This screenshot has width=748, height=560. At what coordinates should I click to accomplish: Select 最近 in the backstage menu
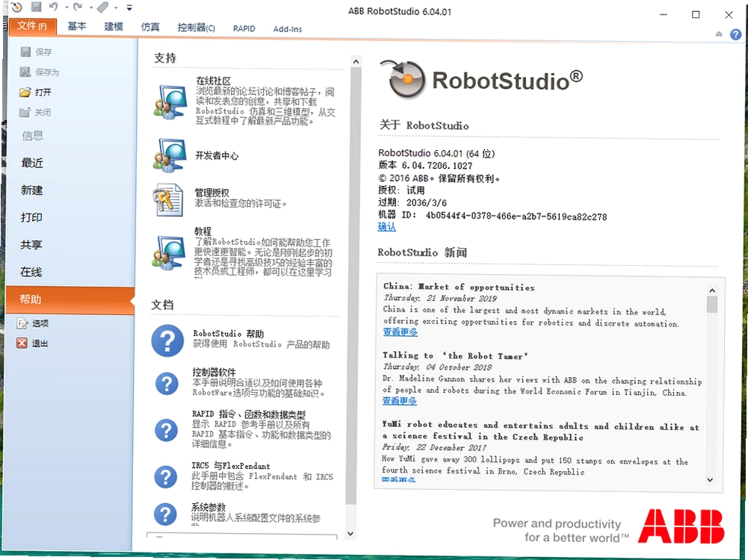point(32,163)
